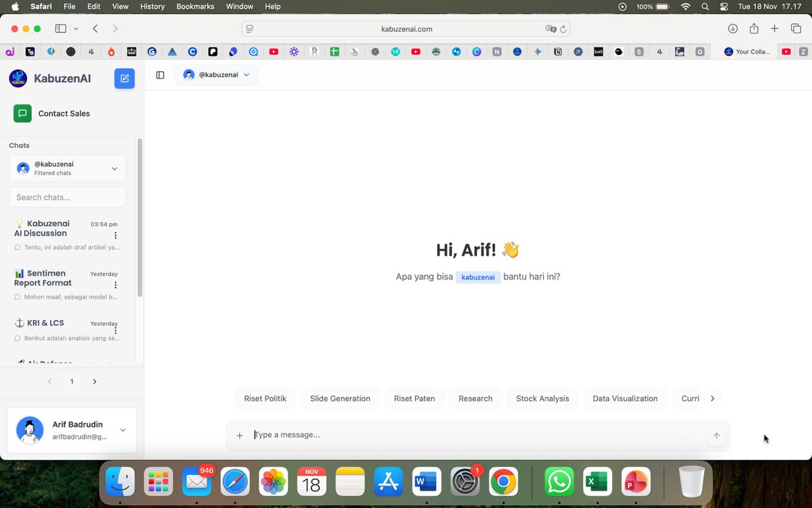Reload the page with the refresh icon

(x=563, y=29)
